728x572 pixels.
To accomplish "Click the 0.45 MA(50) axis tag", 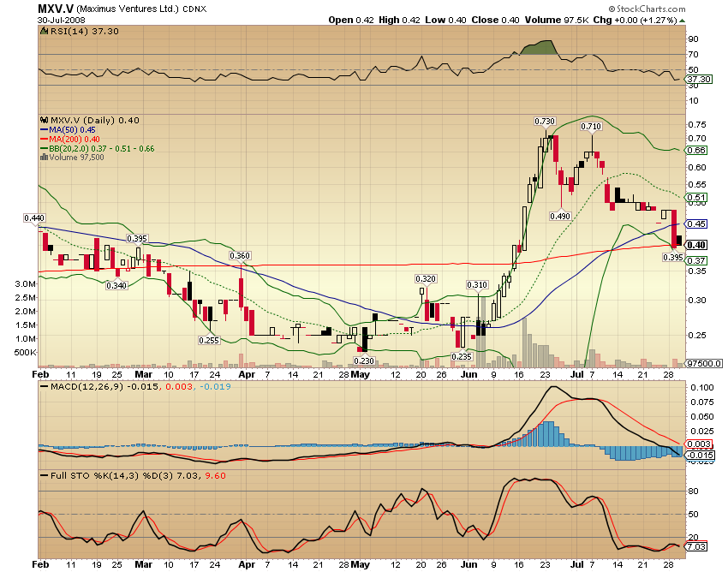I will point(696,223).
